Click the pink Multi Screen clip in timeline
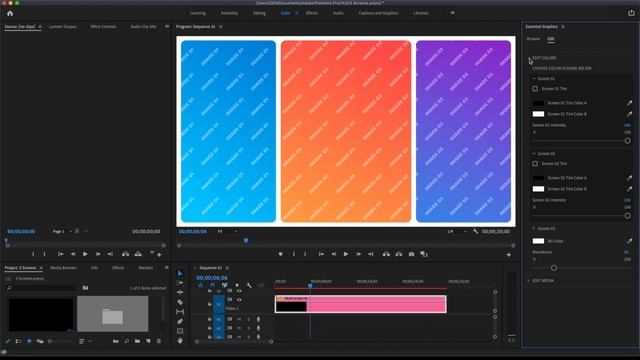 [x=360, y=304]
